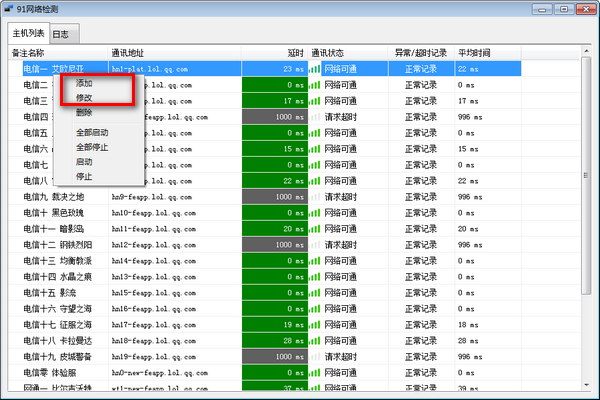The width and height of the screenshot is (600, 400).
Task: Select 修改 in the context menu
Action: (85, 98)
